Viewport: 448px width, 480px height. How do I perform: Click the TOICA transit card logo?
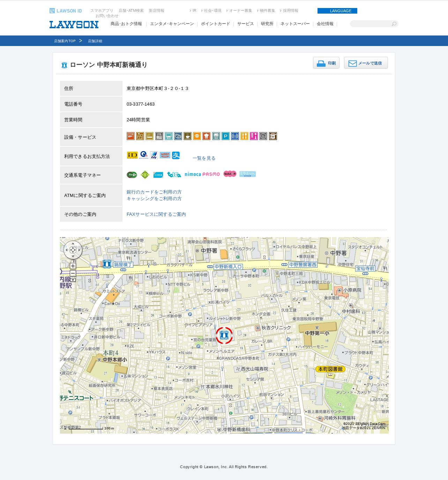174,175
